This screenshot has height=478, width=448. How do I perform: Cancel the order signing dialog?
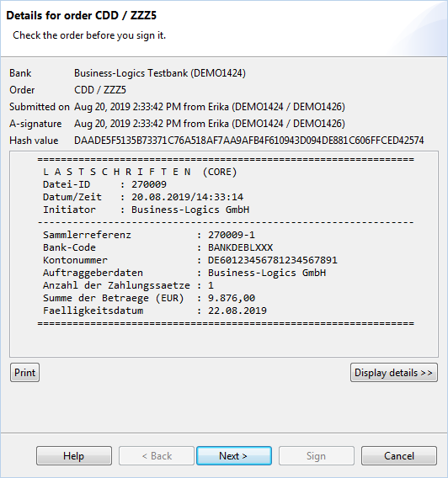click(399, 456)
